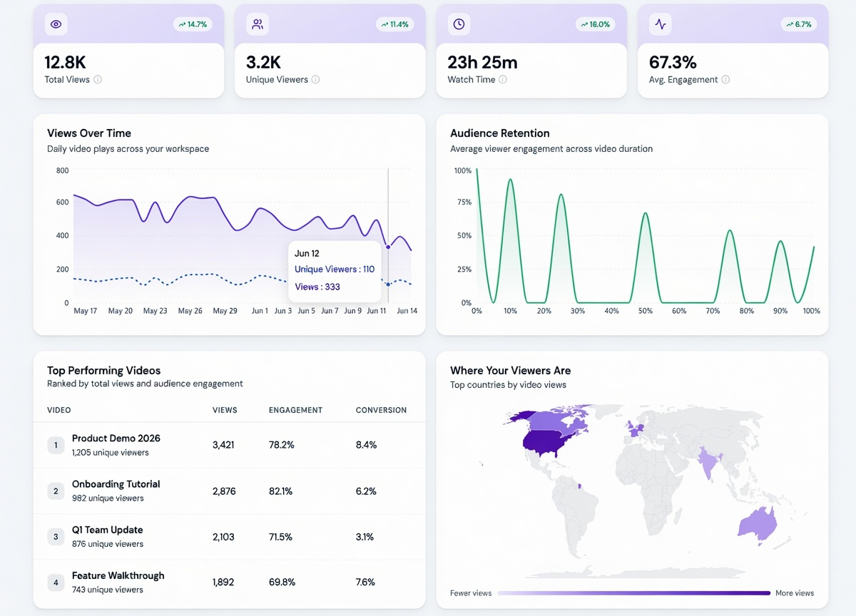Viewport: 856px width, 616px height.
Task: Click the rank 4 badge
Action: click(x=56, y=582)
